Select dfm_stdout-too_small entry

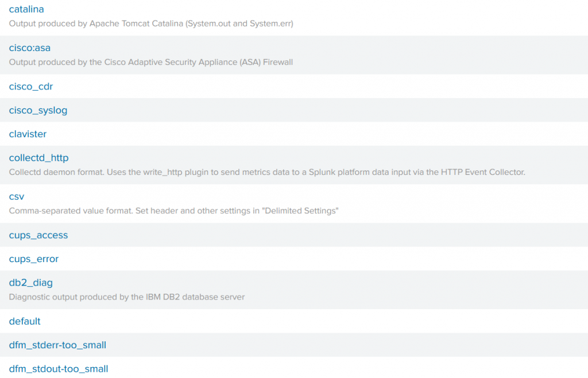coord(59,369)
